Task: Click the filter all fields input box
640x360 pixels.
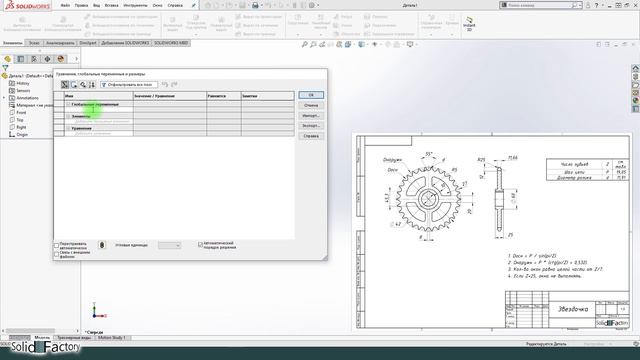Action: [x=129, y=84]
